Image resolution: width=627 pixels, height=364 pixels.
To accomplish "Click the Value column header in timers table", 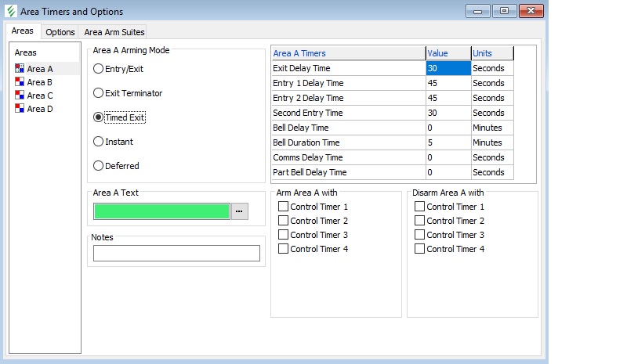I will coord(448,53).
